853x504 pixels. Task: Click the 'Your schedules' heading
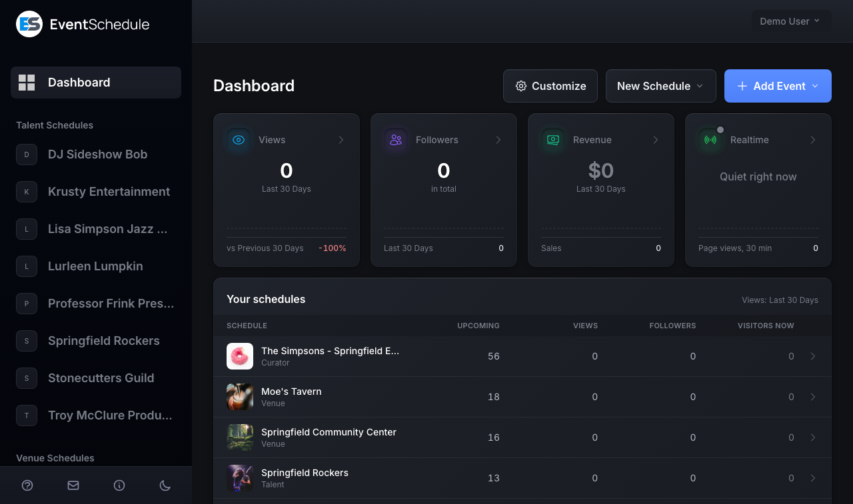point(266,299)
